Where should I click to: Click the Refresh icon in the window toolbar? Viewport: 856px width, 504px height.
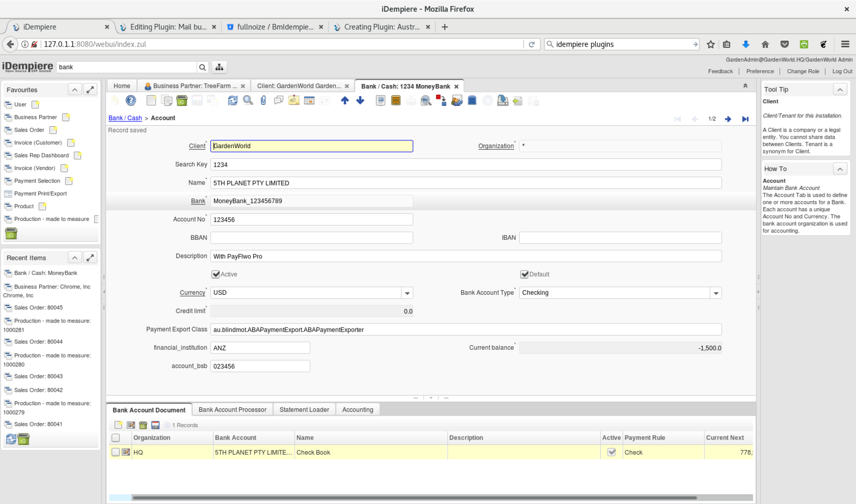(x=232, y=101)
